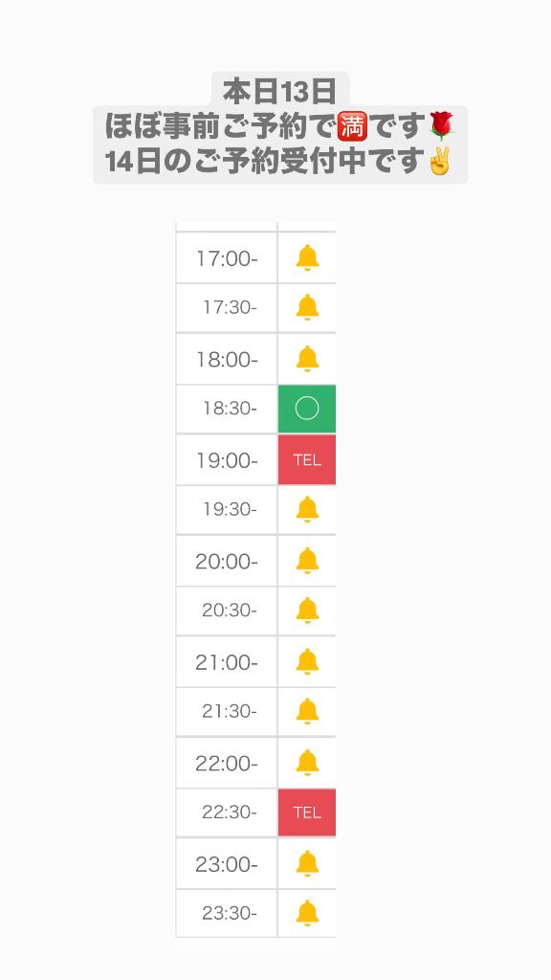
Task: Tap the bell icon for 18:00 slot
Action: point(307,359)
